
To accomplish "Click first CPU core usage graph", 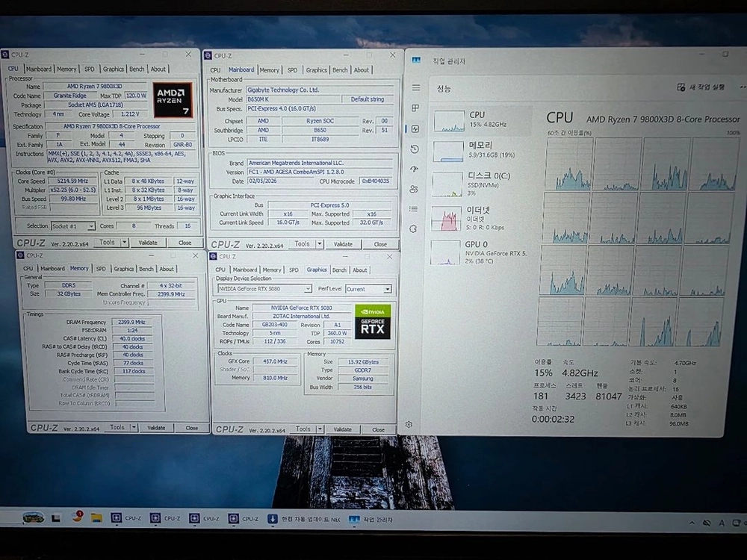I will [570, 164].
